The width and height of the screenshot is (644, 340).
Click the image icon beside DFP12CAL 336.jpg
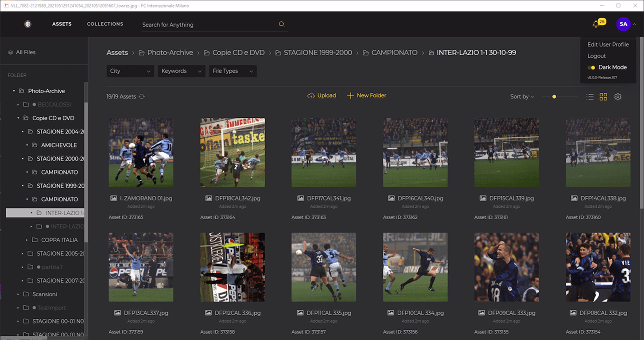tap(208, 313)
